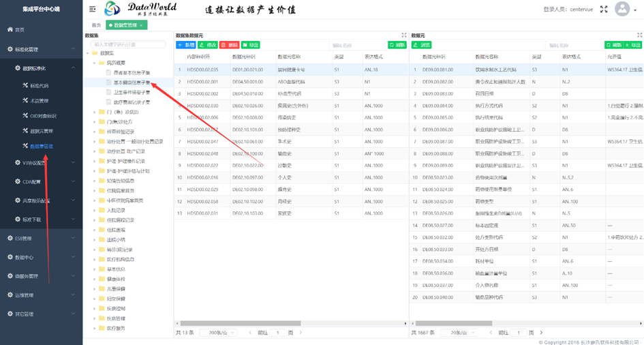644x345 pixels.
Task: Expand the V3协议配置 sidebar section
Action: [41, 162]
